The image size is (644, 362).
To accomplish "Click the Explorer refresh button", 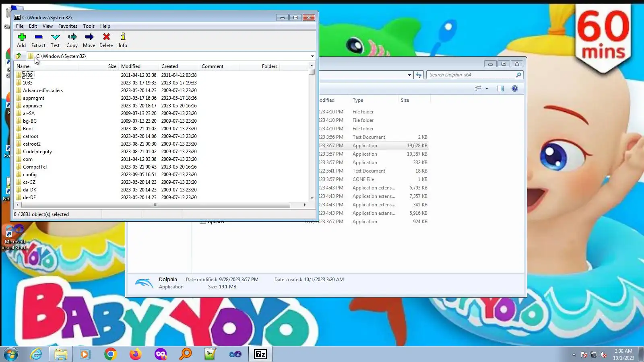I will [419, 75].
